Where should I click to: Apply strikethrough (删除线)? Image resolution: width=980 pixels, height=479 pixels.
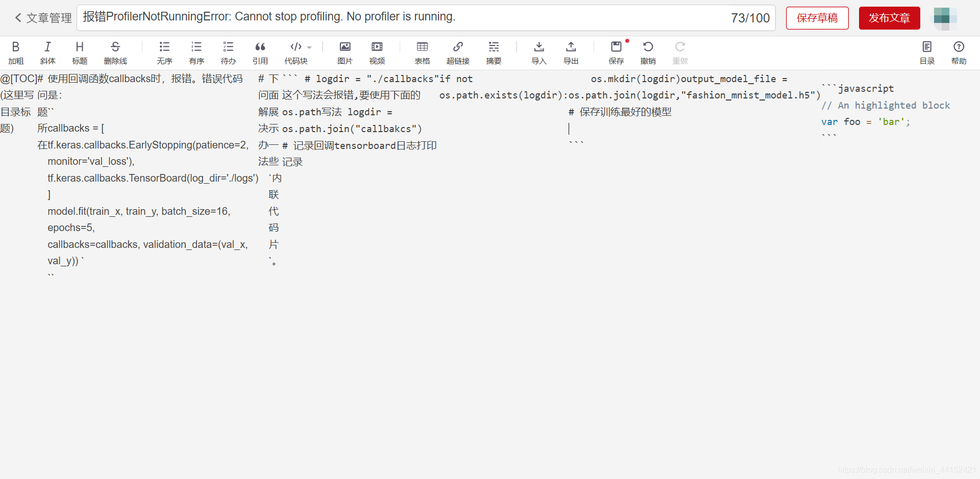tap(115, 53)
